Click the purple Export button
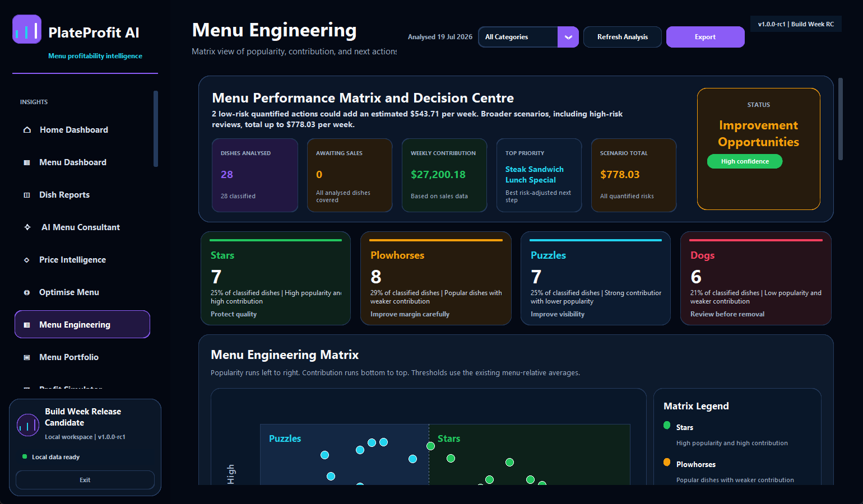The width and height of the screenshot is (863, 504). click(x=706, y=37)
